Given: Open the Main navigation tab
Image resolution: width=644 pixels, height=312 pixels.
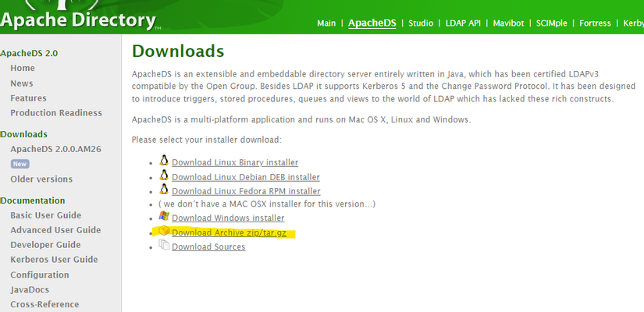Looking at the screenshot, I should pyautogui.click(x=326, y=23).
